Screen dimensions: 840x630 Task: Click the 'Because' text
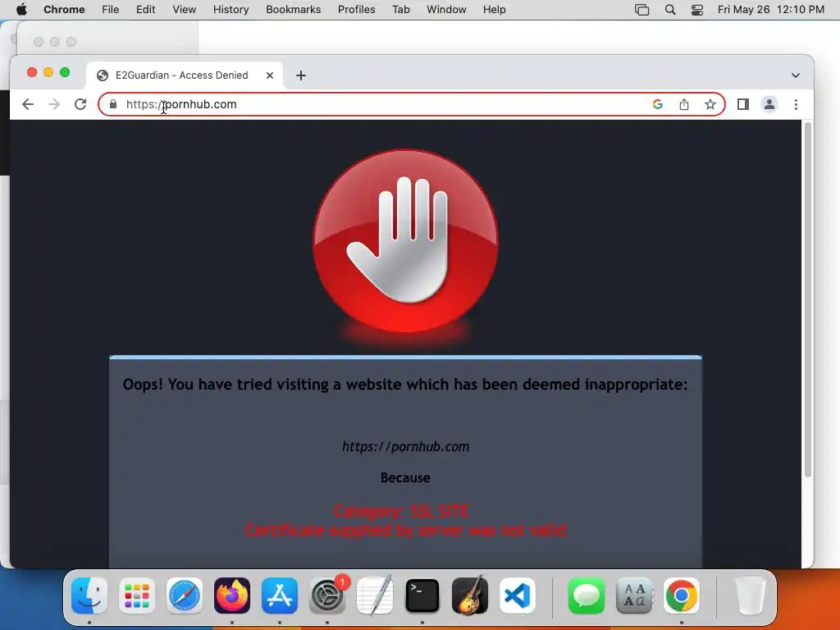[x=405, y=478]
